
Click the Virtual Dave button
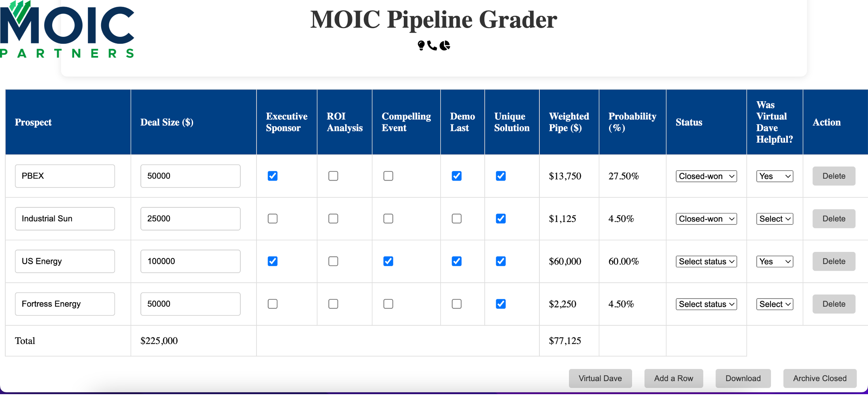(x=600, y=378)
